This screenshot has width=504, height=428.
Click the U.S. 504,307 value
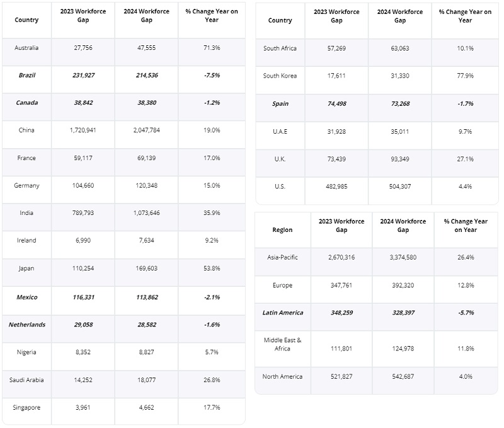400,187
